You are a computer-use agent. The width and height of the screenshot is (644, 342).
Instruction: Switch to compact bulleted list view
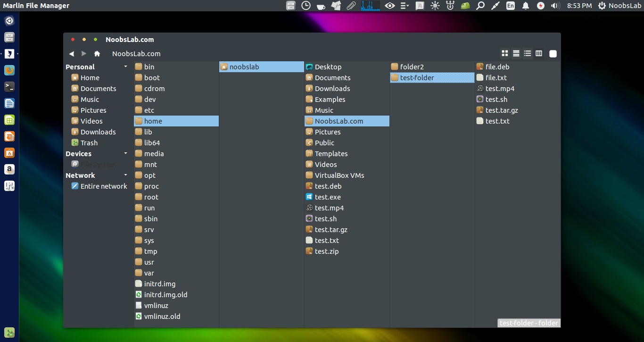(x=528, y=54)
